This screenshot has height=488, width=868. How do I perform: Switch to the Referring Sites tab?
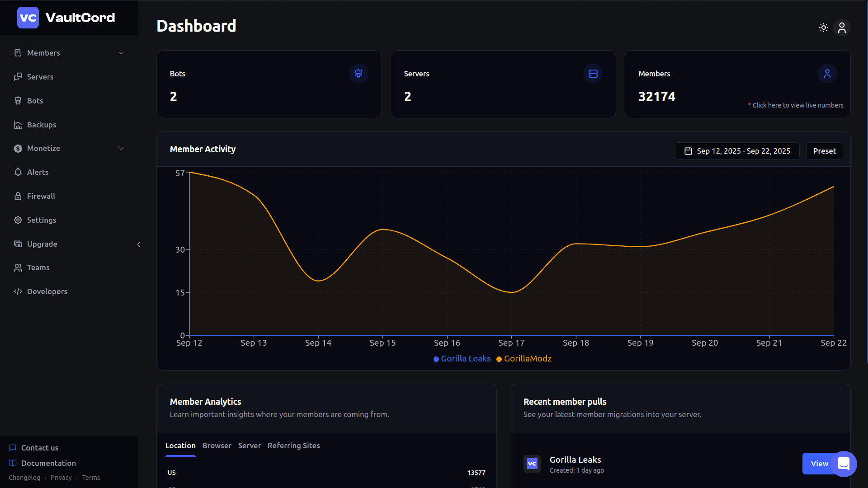coord(294,446)
